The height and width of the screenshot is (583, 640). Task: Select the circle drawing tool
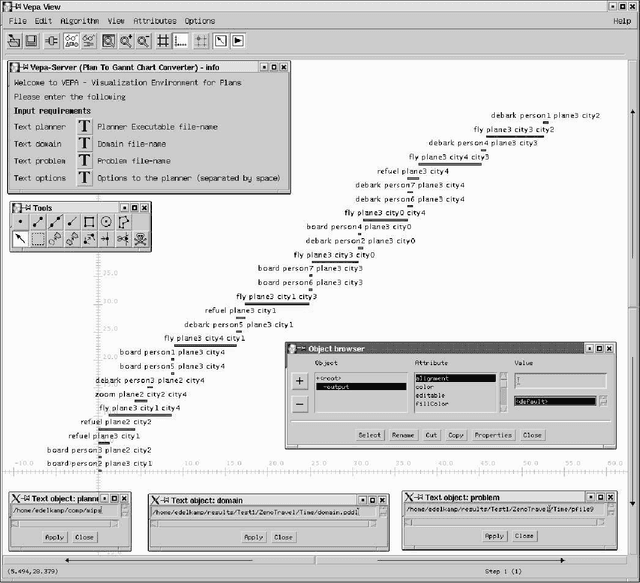pos(106,222)
